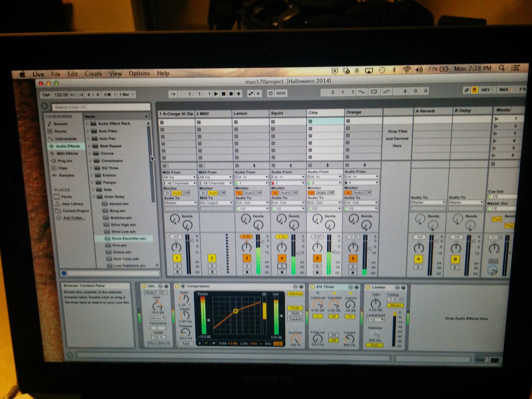The width and height of the screenshot is (532, 399).
Task: Click the arrangement Record button
Action: click(x=231, y=94)
